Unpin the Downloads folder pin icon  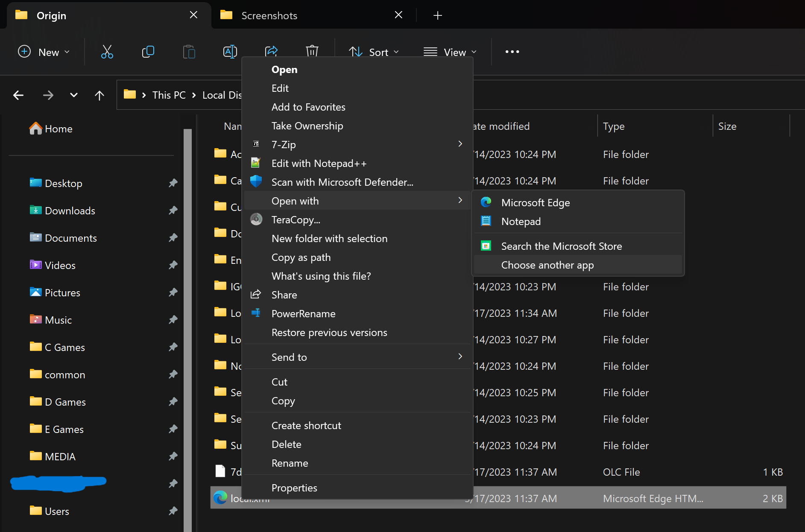coord(173,210)
